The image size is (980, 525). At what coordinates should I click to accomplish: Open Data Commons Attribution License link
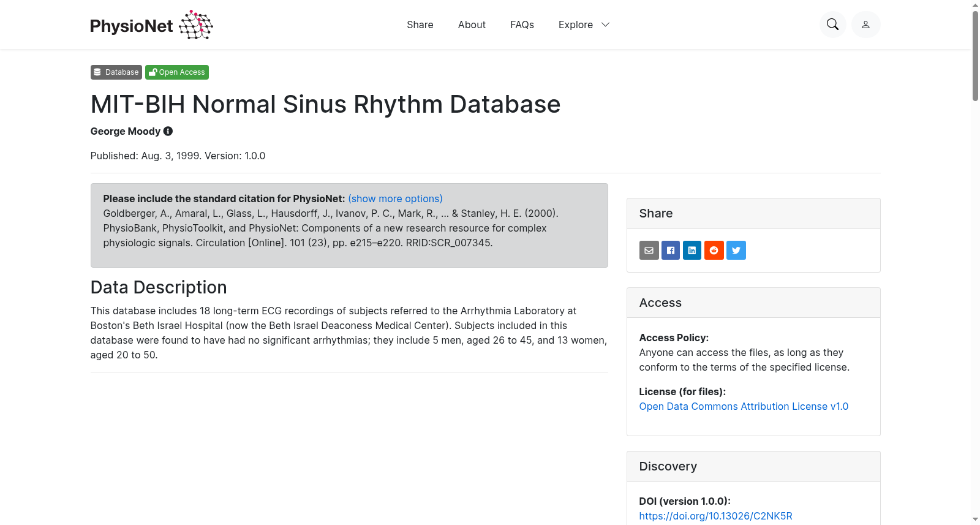tap(744, 406)
